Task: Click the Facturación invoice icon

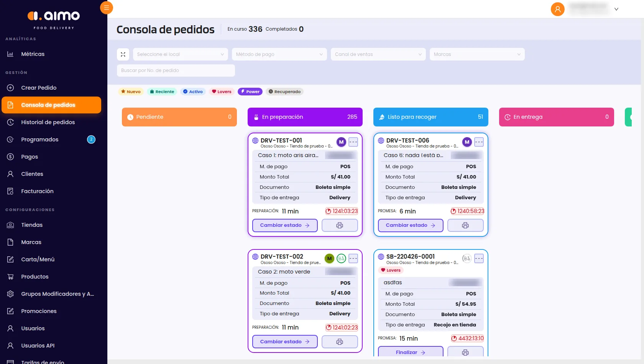Action: point(10,191)
